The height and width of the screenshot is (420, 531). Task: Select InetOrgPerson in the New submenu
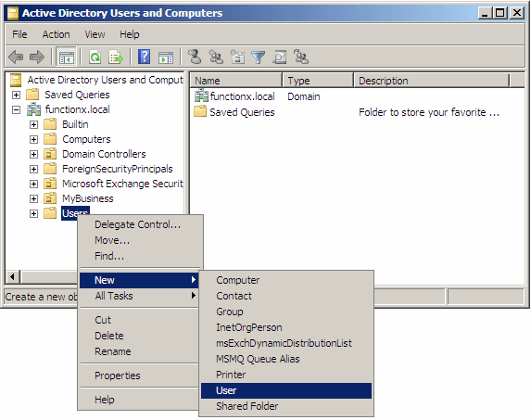point(286,327)
